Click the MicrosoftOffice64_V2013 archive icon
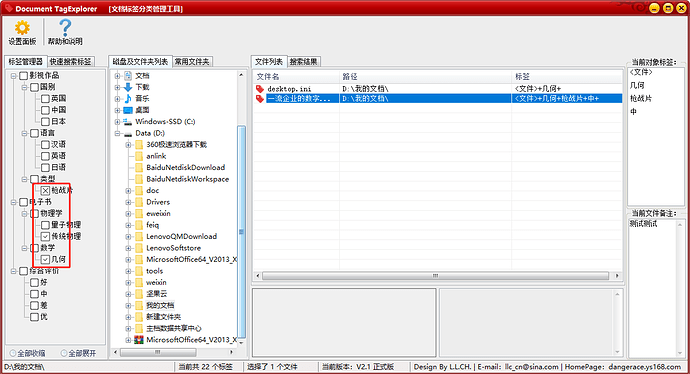 click(x=139, y=340)
